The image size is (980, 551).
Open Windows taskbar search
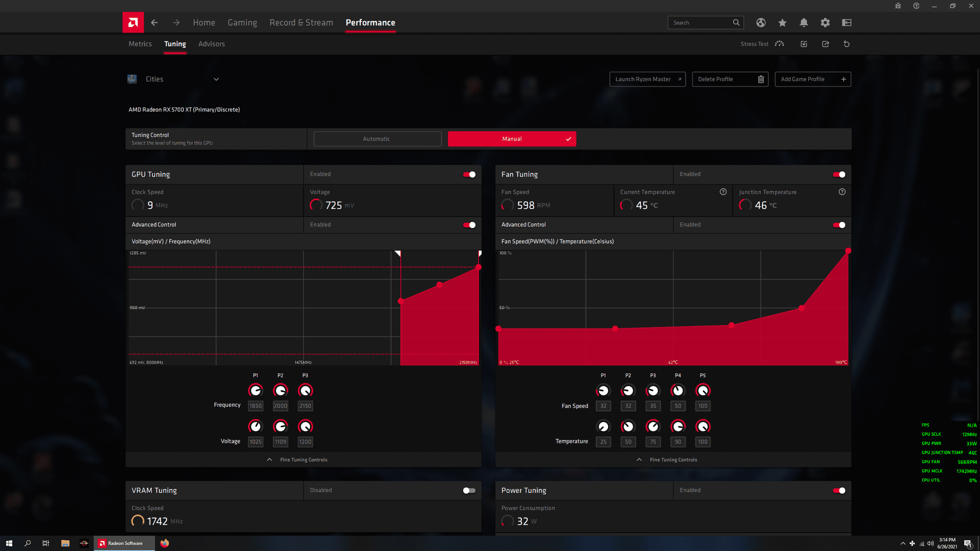(27, 543)
